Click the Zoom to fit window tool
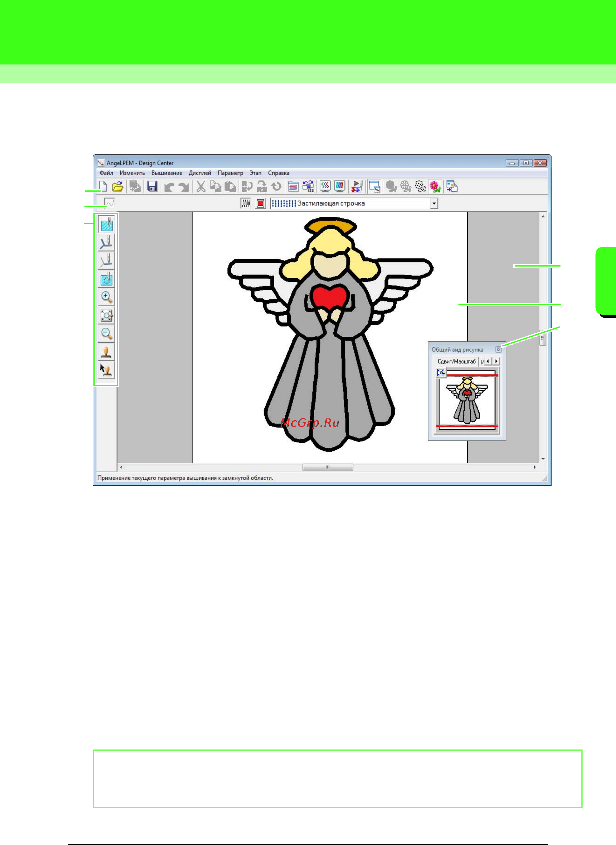 (106, 315)
